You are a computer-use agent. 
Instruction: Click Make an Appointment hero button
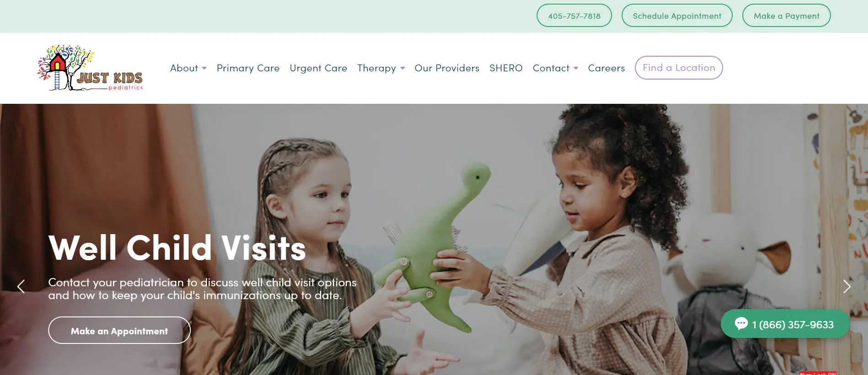click(119, 330)
